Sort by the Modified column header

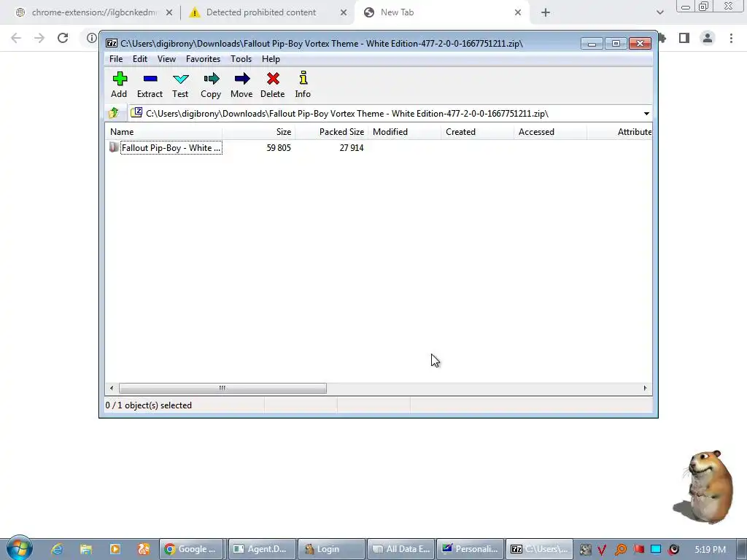[404, 132]
